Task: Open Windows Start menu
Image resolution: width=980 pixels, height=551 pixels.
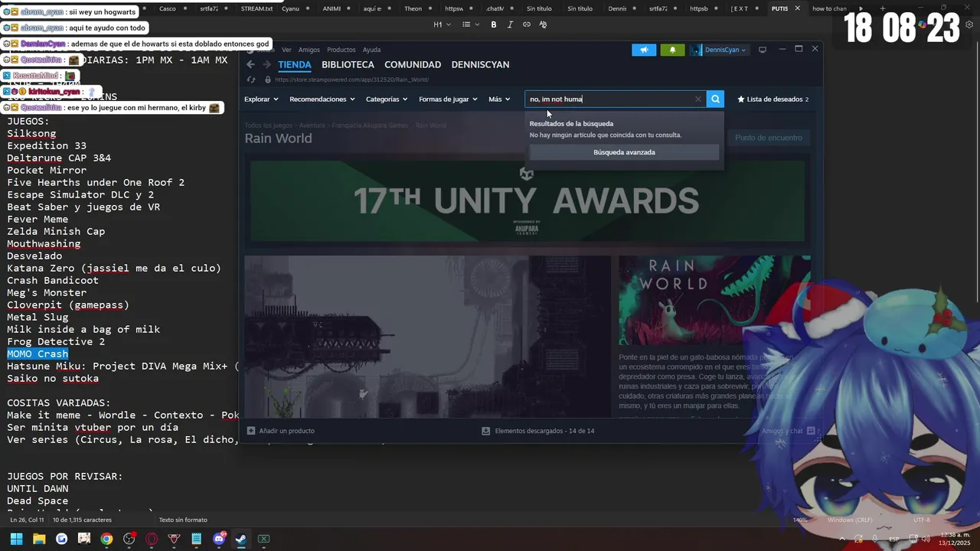Action: [x=16, y=539]
